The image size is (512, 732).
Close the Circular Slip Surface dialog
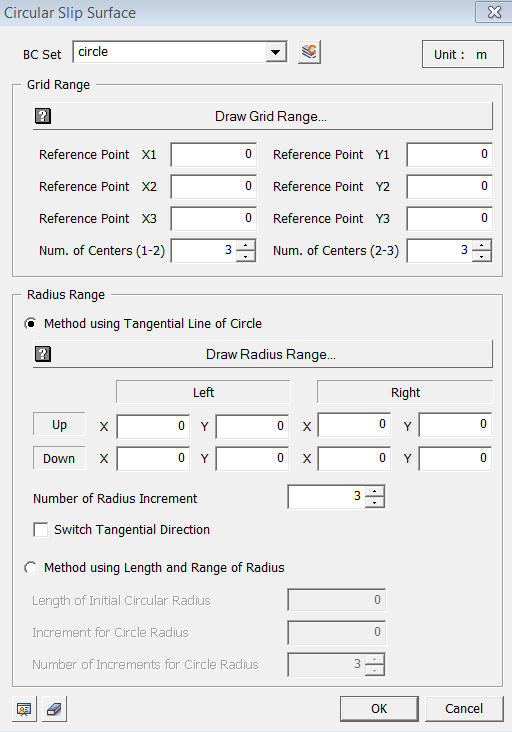coord(494,12)
